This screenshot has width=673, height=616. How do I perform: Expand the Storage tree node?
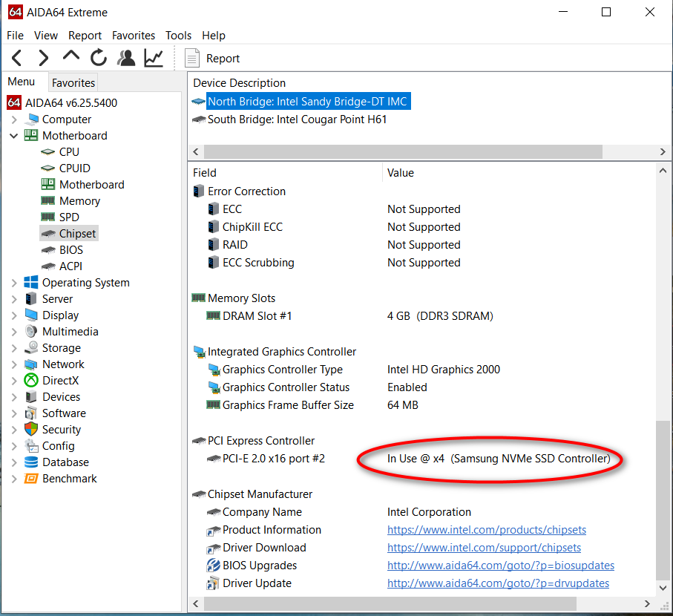[14, 348]
